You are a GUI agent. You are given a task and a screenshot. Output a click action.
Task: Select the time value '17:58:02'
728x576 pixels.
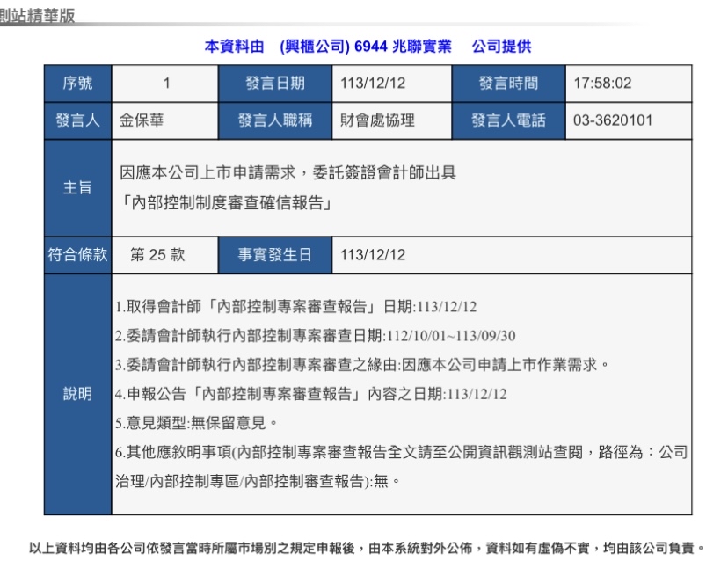point(602,84)
